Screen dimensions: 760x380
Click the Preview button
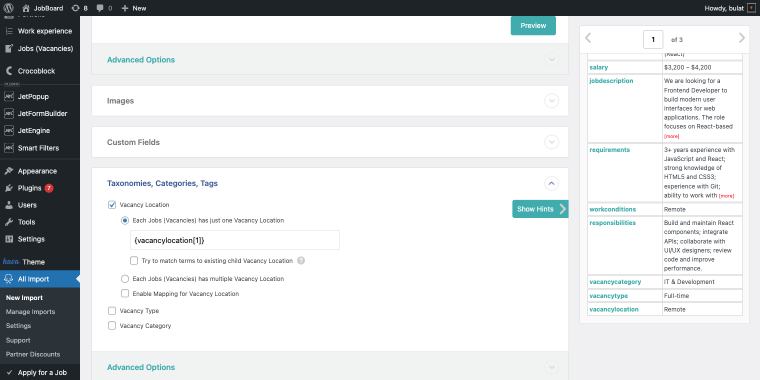pos(533,26)
